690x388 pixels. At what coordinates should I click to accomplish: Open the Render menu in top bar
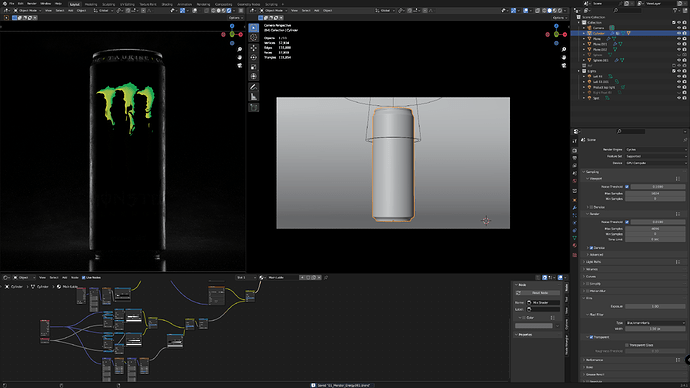(32, 4)
